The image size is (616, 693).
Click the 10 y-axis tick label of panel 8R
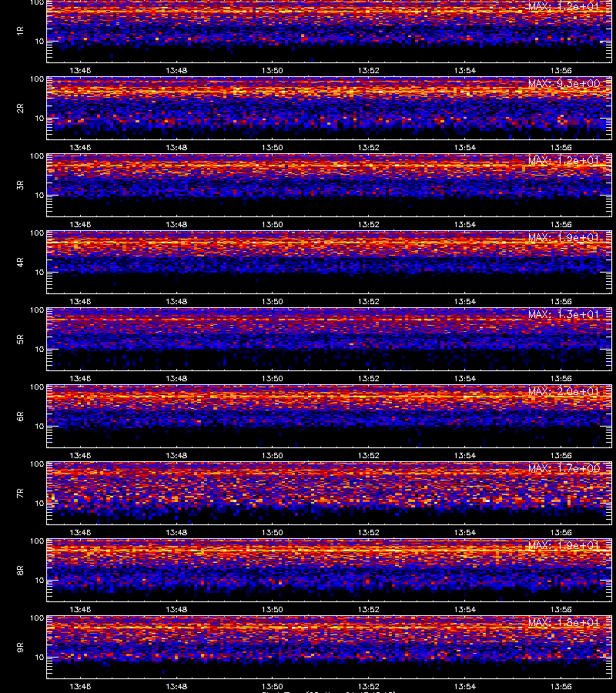click(x=39, y=581)
